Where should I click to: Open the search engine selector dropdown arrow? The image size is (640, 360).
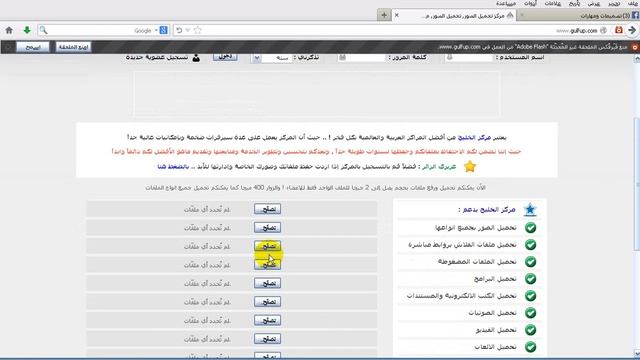pos(156,31)
